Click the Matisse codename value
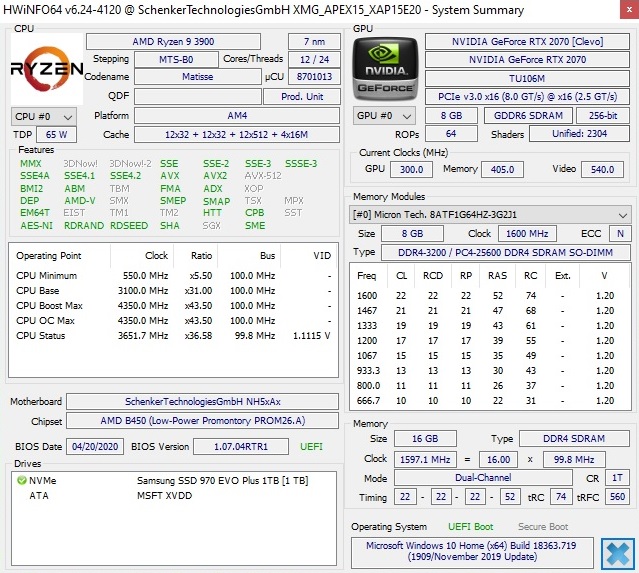Viewport: 639px width, 573px height. tap(198, 77)
